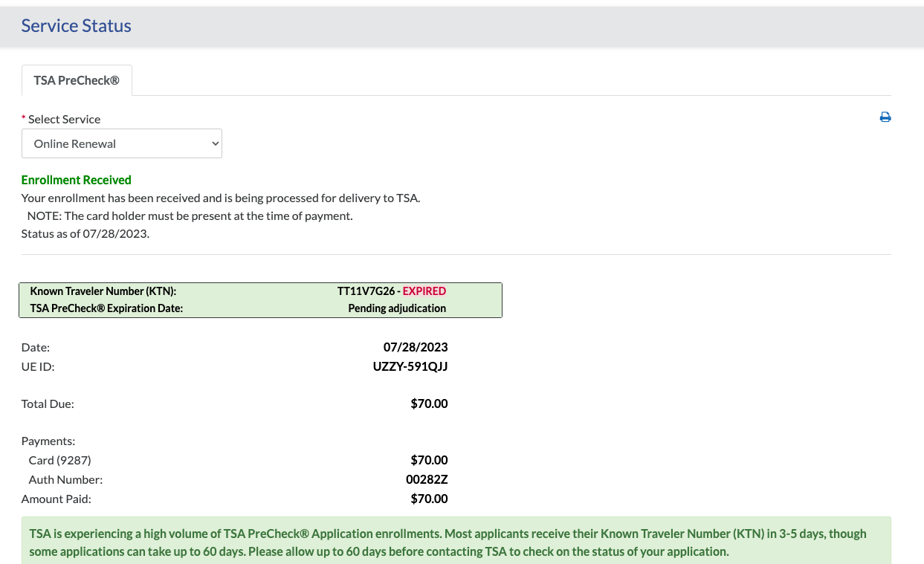This screenshot has height=564, width=924.
Task: Open the Select Service dropdown
Action: (122, 143)
